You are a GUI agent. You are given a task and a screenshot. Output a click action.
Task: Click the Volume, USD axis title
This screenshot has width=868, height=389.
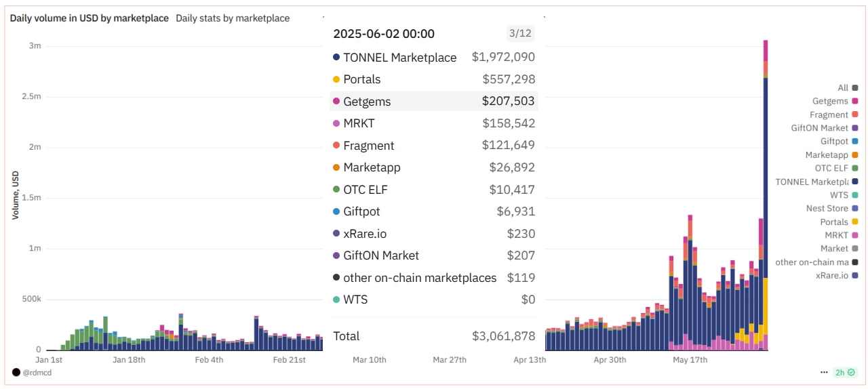coord(16,195)
